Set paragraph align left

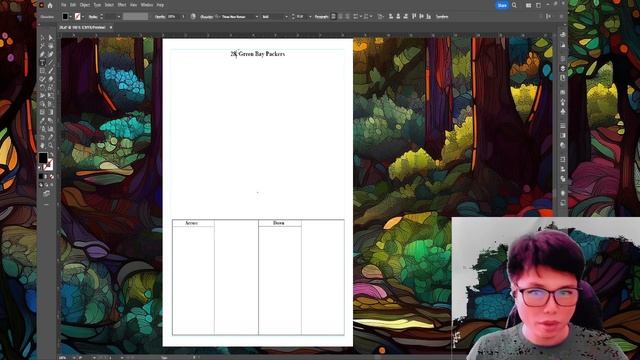pyautogui.click(x=333, y=17)
